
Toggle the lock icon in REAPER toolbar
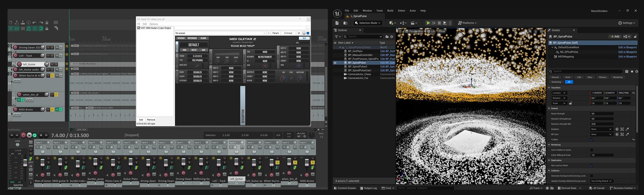[47, 28]
